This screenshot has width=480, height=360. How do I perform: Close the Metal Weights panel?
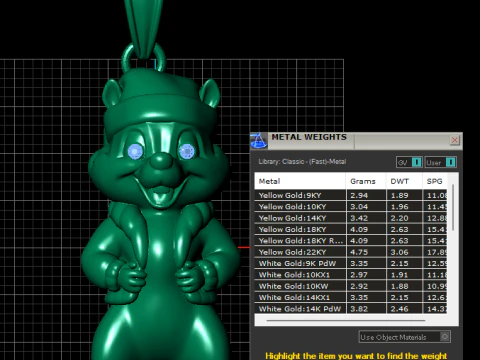(x=454, y=140)
